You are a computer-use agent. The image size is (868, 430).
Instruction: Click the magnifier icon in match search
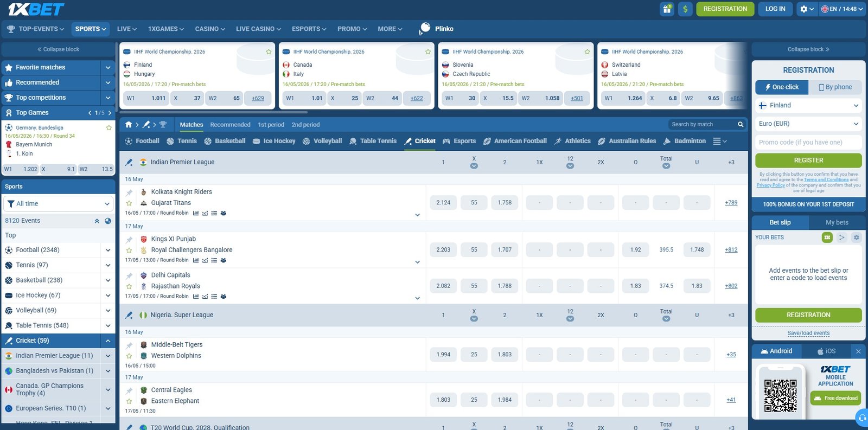pos(741,125)
